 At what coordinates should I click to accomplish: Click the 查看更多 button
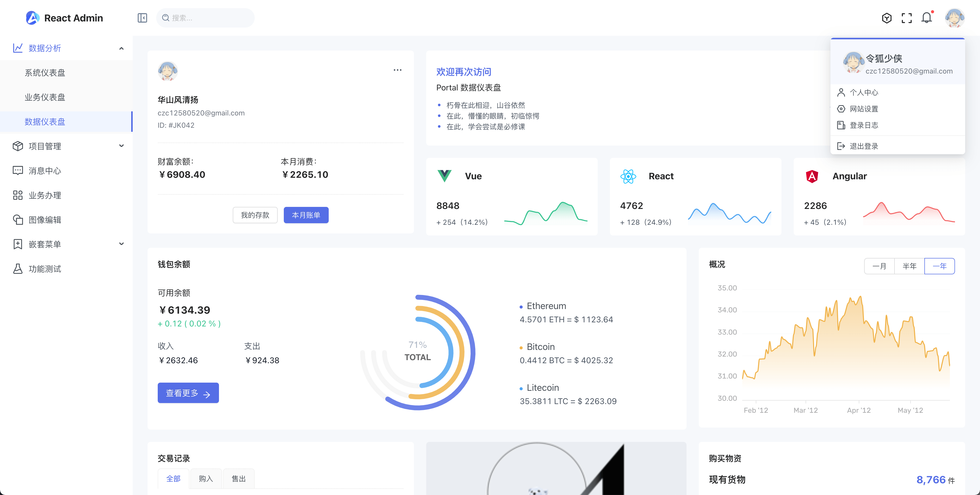click(188, 393)
